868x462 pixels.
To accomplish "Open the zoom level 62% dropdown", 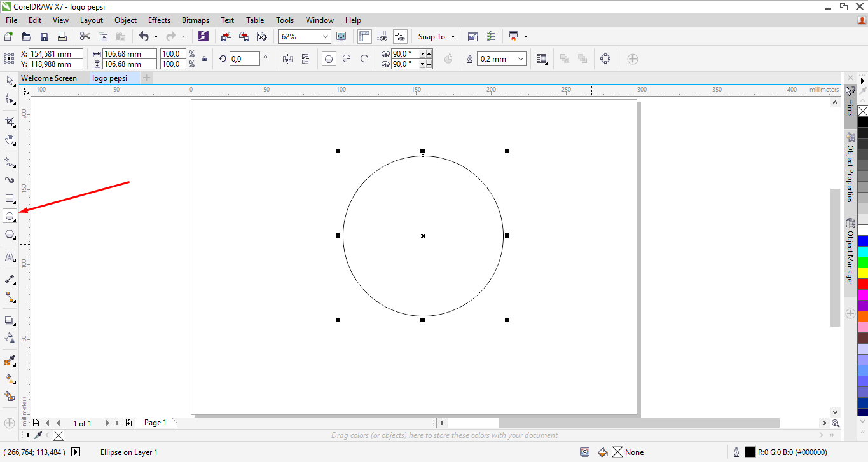I will point(326,37).
